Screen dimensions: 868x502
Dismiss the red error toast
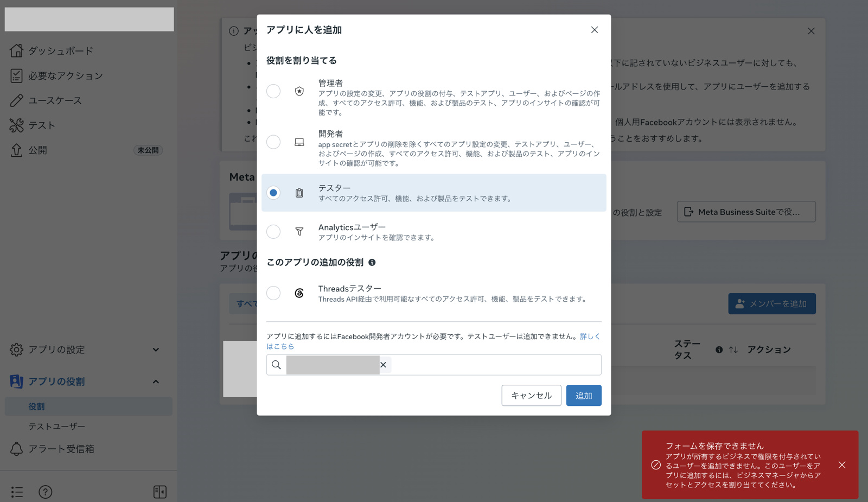842,465
